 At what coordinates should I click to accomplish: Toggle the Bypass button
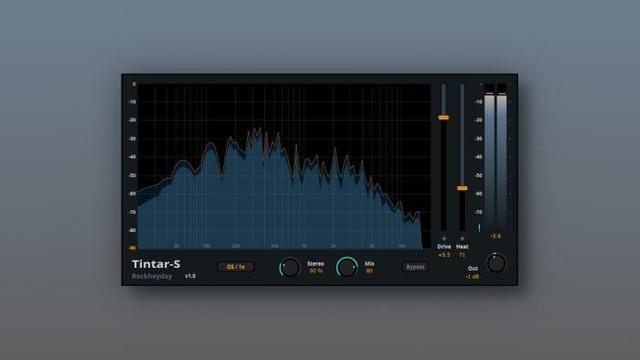[x=415, y=267]
